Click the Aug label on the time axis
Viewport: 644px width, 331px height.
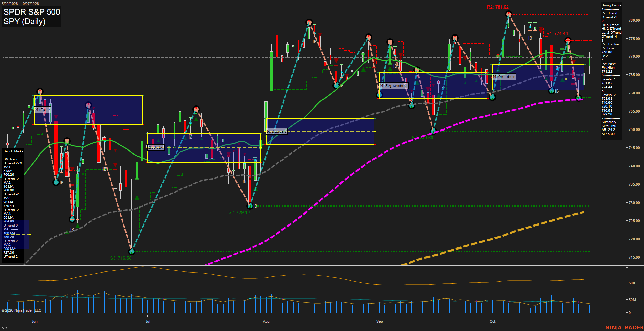coord(266,321)
